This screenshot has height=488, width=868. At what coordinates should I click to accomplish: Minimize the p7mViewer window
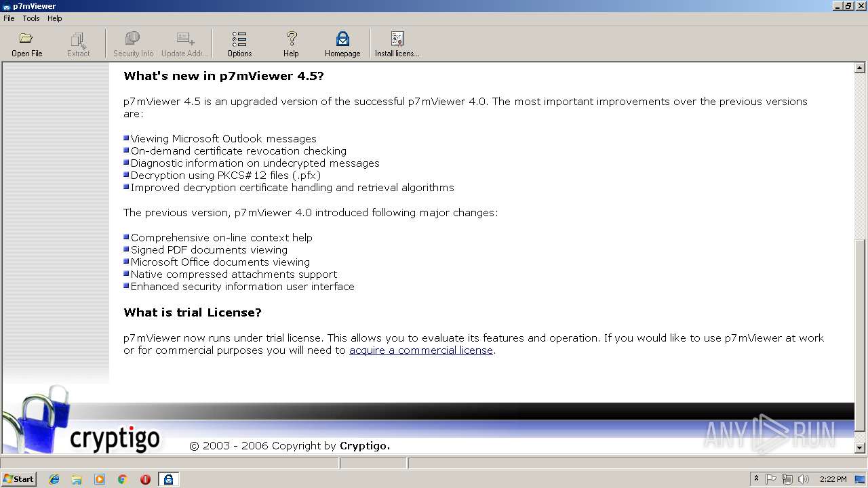coord(838,6)
